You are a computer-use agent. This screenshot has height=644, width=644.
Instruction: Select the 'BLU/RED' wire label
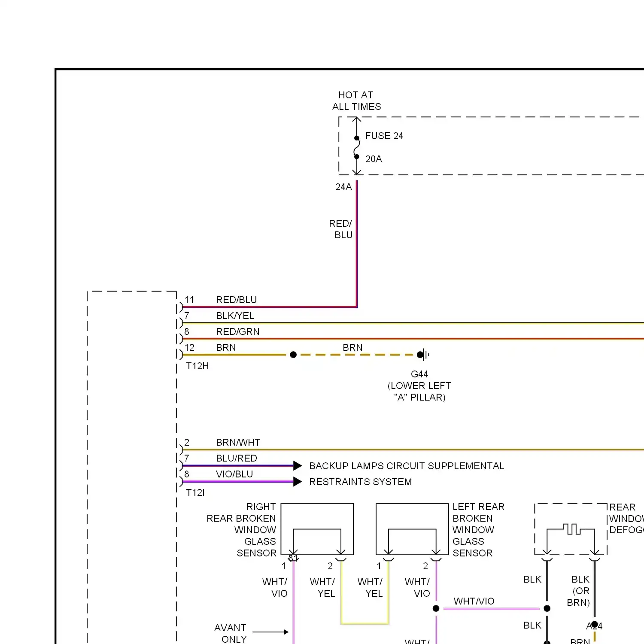coord(237,459)
